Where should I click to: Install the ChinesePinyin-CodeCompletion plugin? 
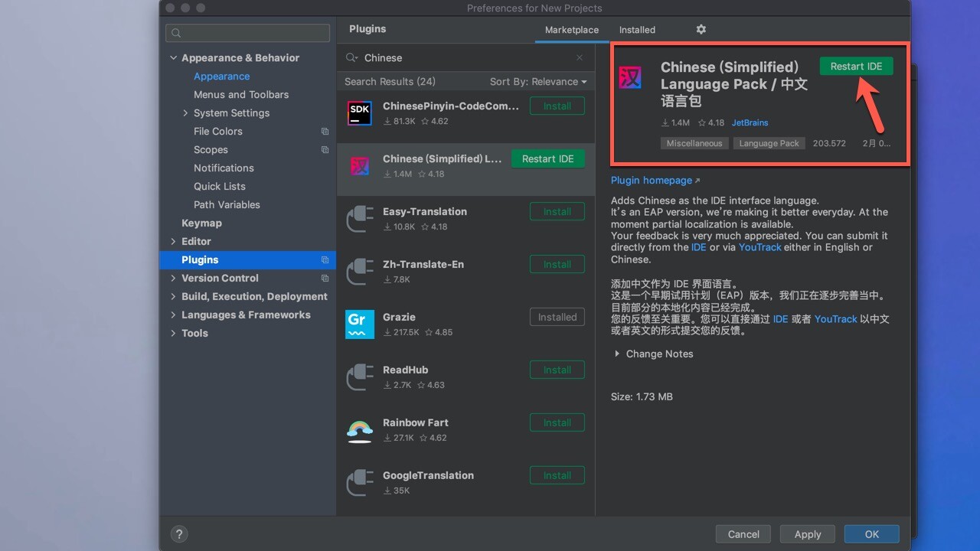coord(557,106)
